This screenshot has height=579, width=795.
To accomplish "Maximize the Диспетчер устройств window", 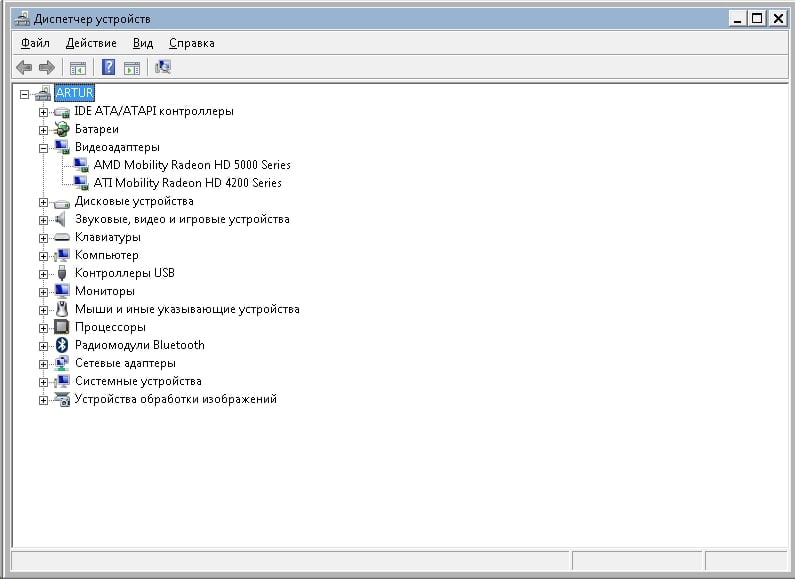I will (757, 19).
